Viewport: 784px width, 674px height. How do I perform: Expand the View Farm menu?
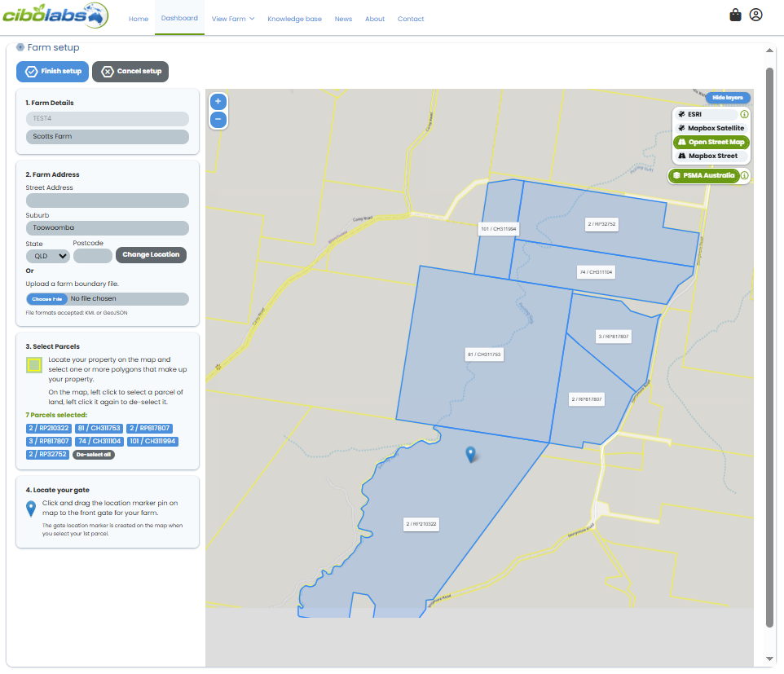pyautogui.click(x=233, y=19)
